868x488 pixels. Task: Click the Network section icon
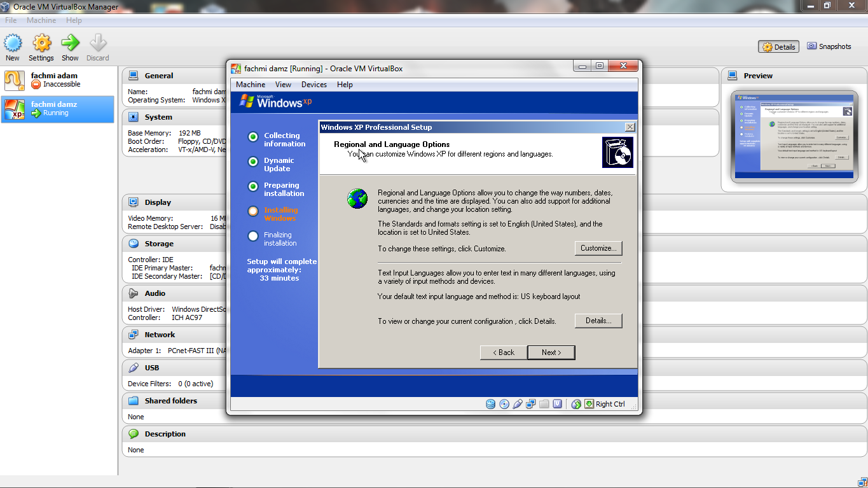[134, 335]
